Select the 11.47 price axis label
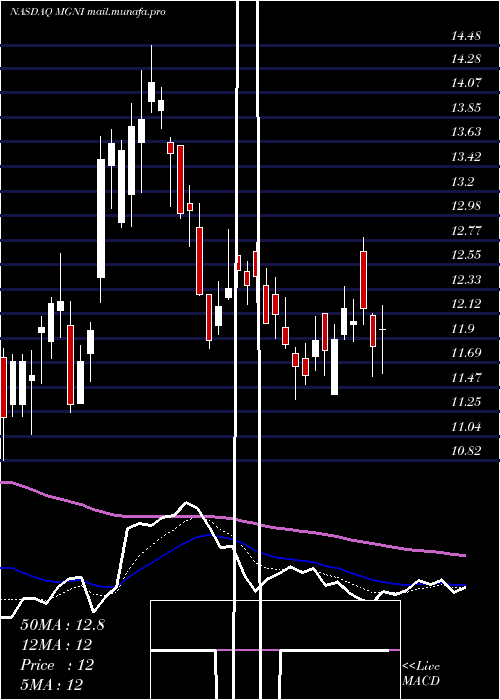500x700 pixels. point(466,378)
